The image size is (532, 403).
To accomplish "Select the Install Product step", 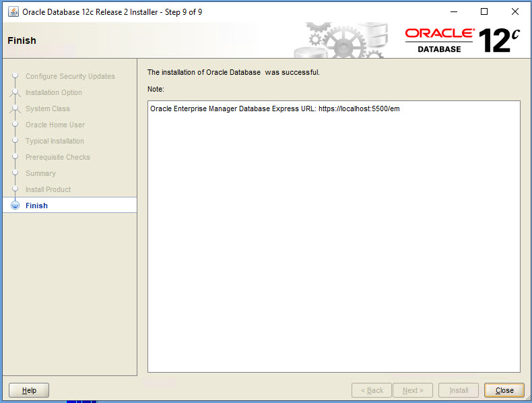I will click(x=48, y=189).
